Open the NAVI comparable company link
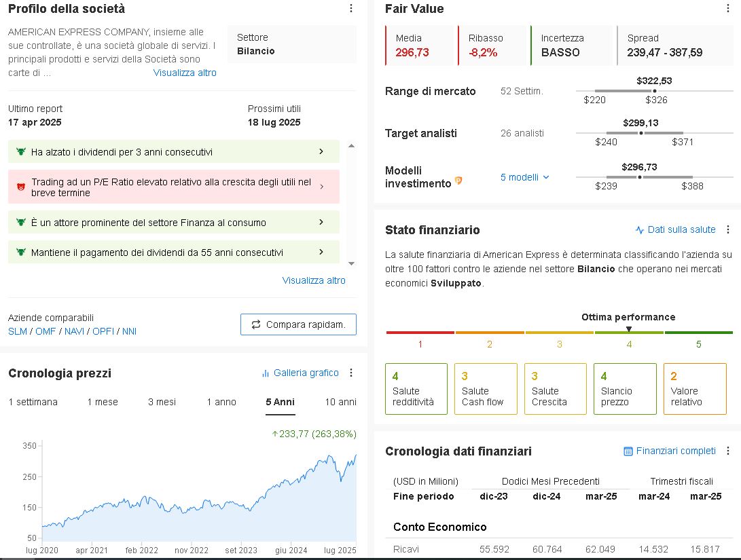Viewport: 741px width, 560px height. click(74, 331)
